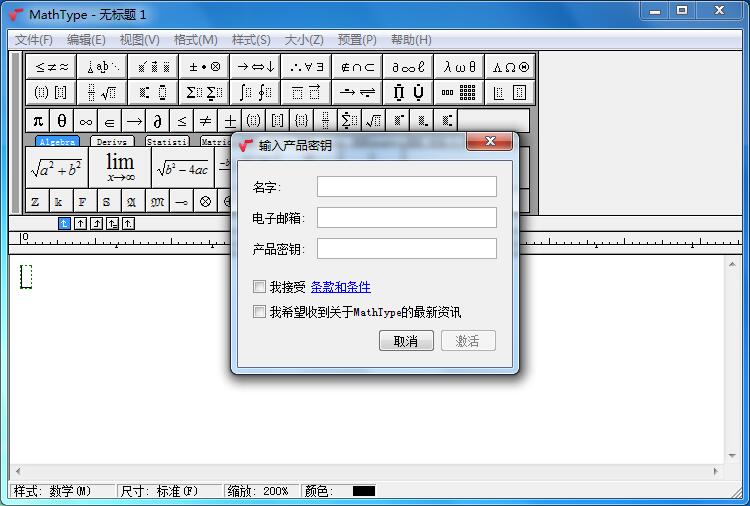Open the embellishments palette
This screenshot has height=506, width=750.
pyautogui.click(x=154, y=67)
